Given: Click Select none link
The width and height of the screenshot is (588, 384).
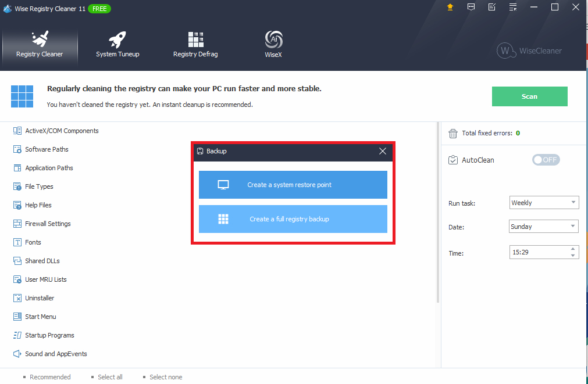Looking at the screenshot, I should 166,377.
